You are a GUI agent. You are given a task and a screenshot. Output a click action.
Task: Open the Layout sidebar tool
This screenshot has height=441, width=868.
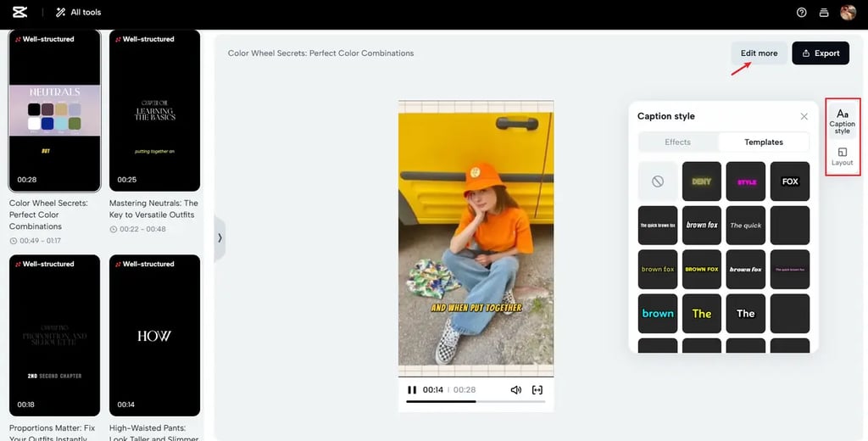pyautogui.click(x=842, y=157)
